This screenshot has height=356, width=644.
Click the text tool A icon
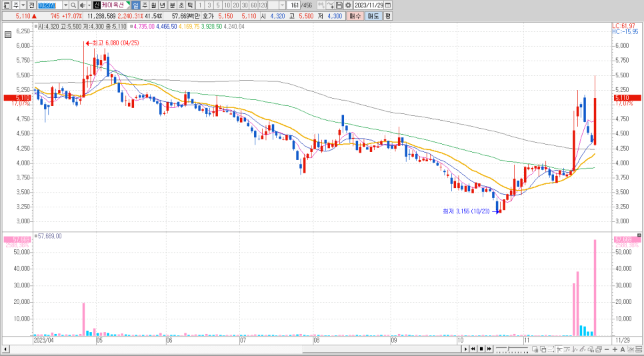(623, 349)
